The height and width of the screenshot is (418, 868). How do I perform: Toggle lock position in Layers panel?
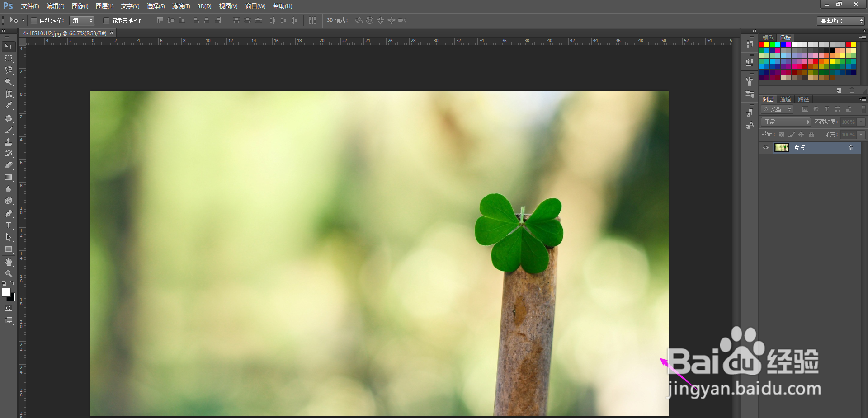(802, 135)
